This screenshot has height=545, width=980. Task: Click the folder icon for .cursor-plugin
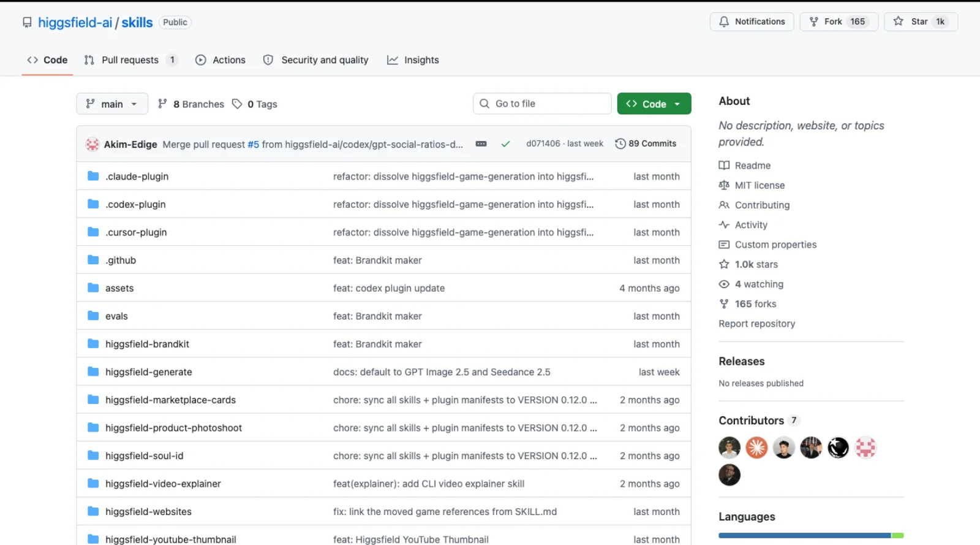pyautogui.click(x=93, y=232)
